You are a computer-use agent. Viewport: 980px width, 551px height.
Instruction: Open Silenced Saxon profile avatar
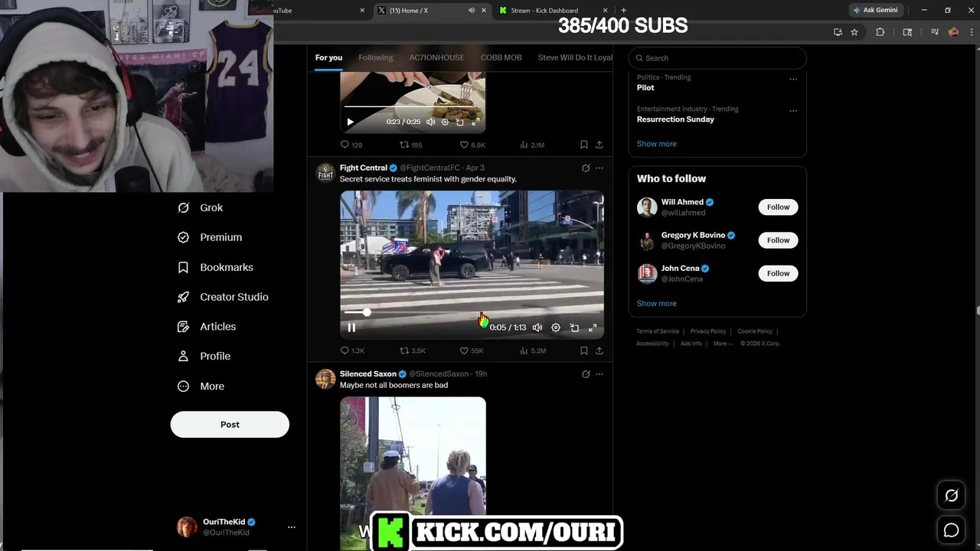pos(325,379)
